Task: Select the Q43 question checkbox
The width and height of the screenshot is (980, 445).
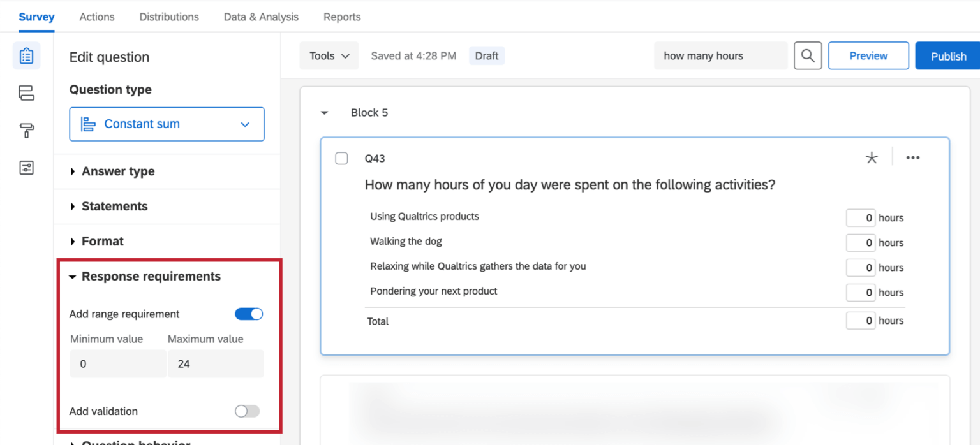Action: [341, 158]
